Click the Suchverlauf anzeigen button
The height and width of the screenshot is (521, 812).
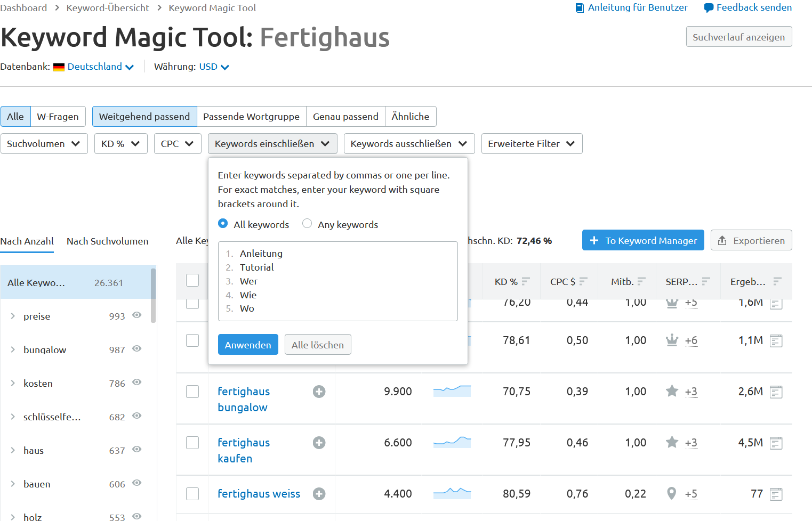coord(739,37)
